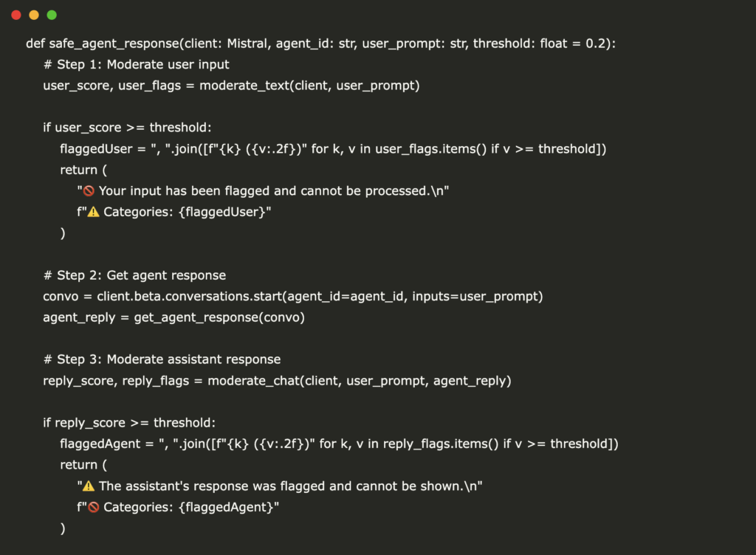Click the prohibited emoji before 'Categories: {flaggedAgent}'
Image resolution: width=756 pixels, height=555 pixels.
click(93, 507)
